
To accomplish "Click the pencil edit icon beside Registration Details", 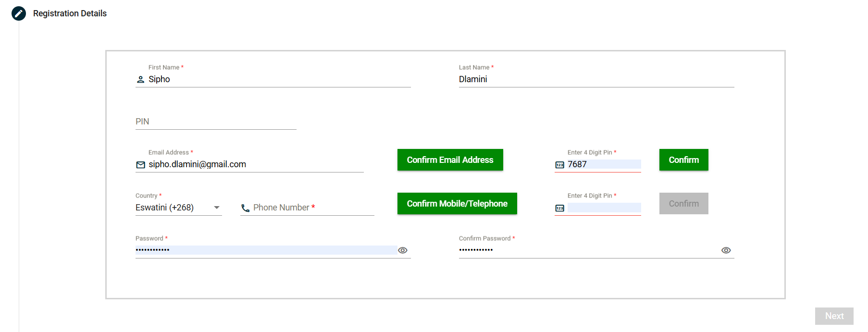I will click(19, 13).
